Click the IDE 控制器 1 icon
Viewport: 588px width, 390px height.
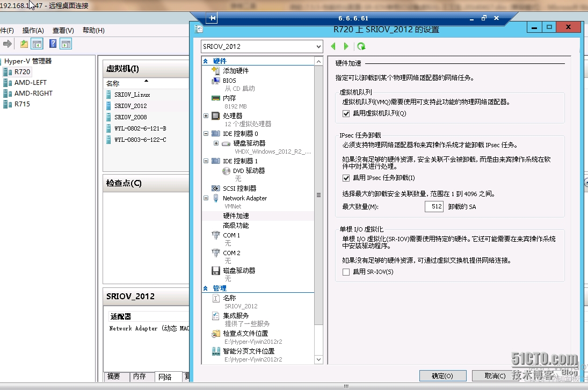click(x=216, y=161)
